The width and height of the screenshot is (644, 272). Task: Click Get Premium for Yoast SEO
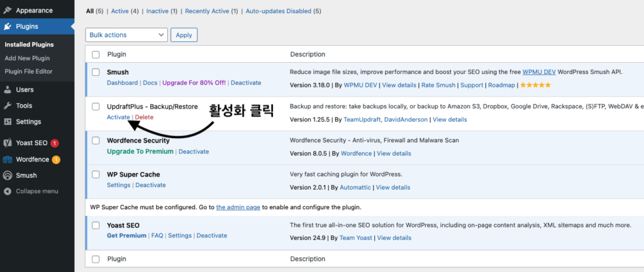click(126, 236)
